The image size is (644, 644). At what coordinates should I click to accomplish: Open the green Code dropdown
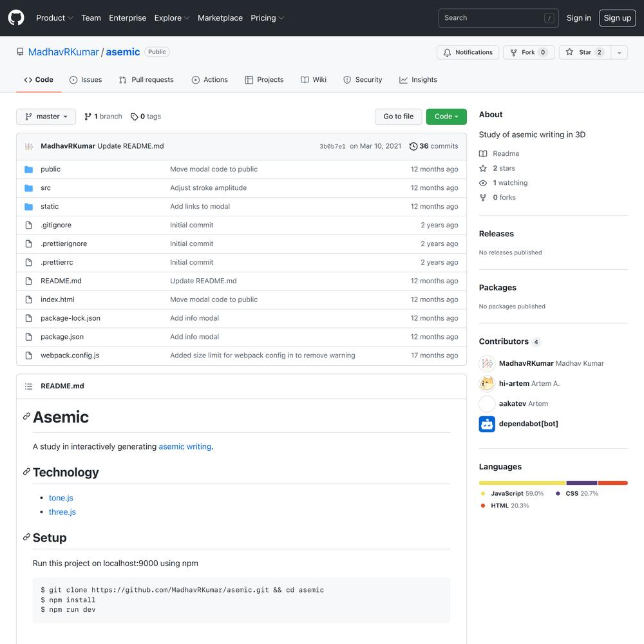click(446, 117)
